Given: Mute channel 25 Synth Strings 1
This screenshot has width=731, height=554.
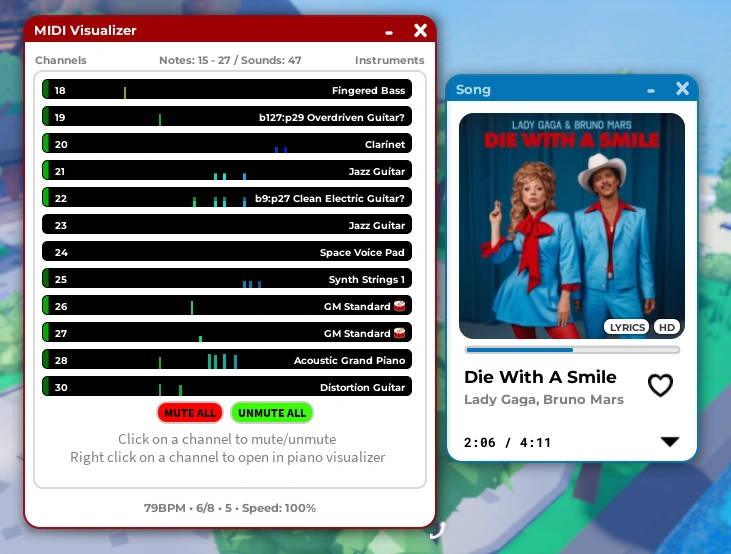Looking at the screenshot, I should (227, 279).
